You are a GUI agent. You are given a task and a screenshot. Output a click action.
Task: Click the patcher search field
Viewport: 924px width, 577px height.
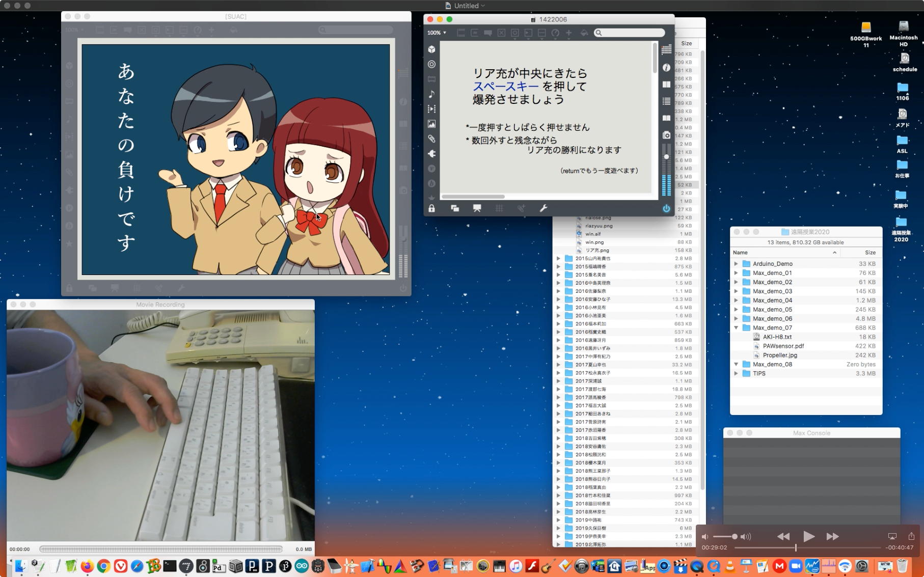click(632, 33)
